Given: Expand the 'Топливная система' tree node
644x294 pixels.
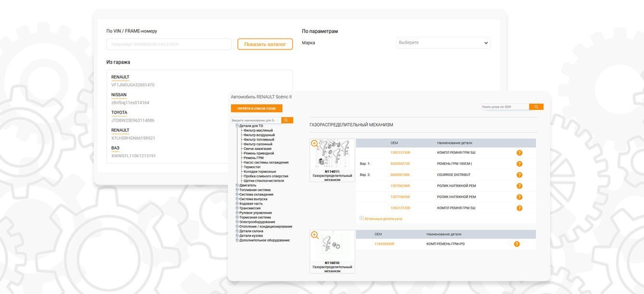Looking at the screenshot, I should 237,190.
